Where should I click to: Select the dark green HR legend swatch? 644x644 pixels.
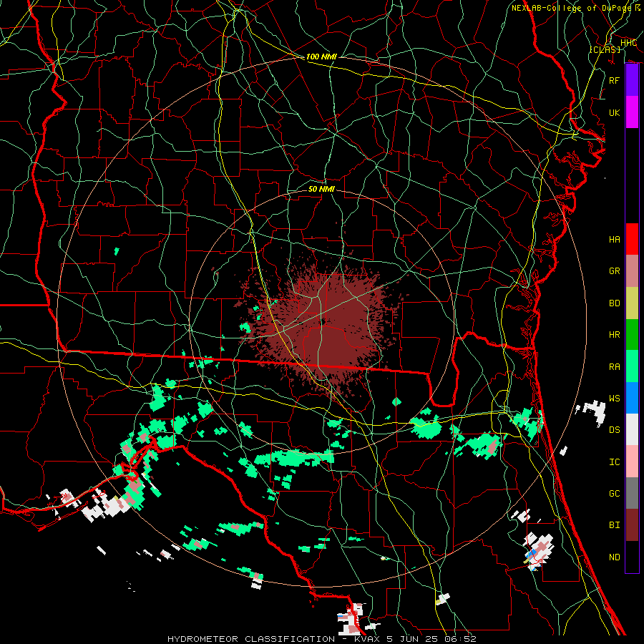click(632, 334)
